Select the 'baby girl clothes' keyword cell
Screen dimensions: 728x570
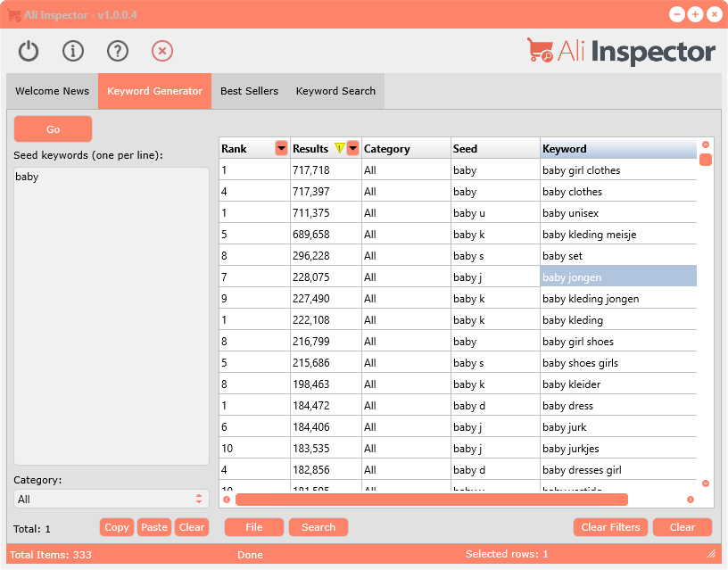point(618,170)
